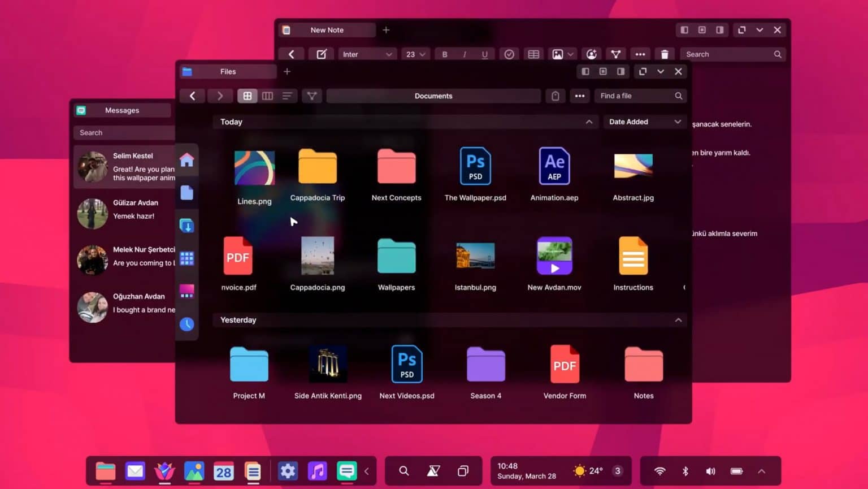Screen dimensions: 868x489
Task: Select column view in Files toolbar
Action: point(267,96)
